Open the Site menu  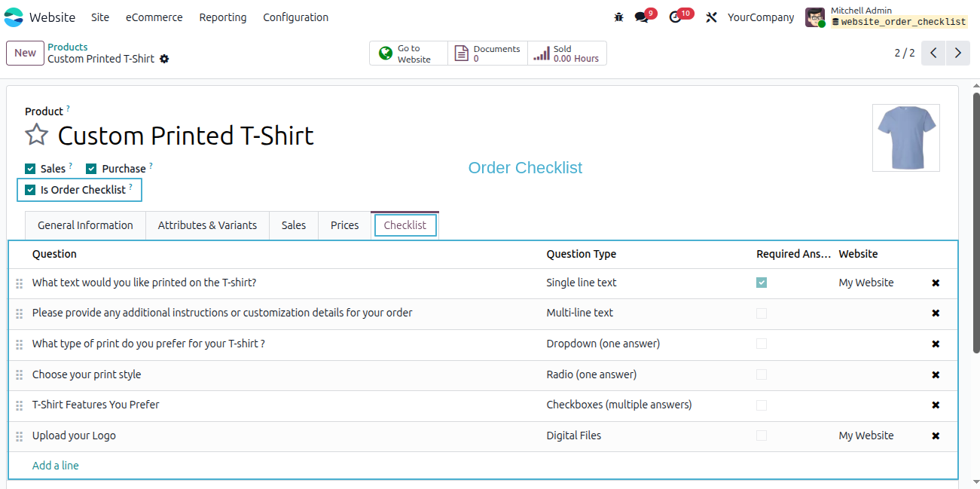click(x=100, y=17)
